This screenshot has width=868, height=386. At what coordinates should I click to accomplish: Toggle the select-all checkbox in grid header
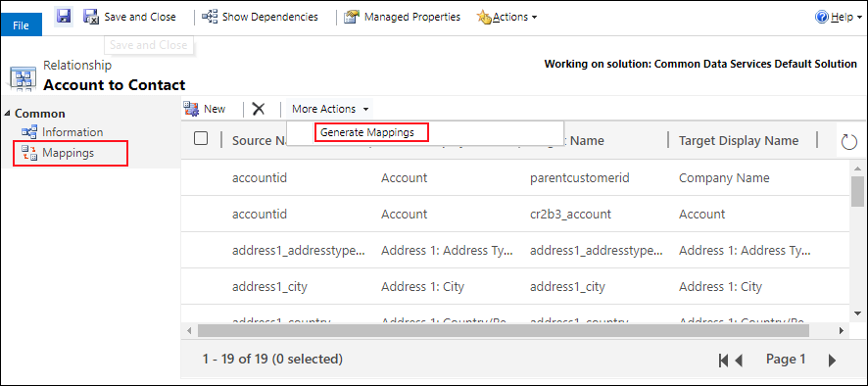point(201,138)
